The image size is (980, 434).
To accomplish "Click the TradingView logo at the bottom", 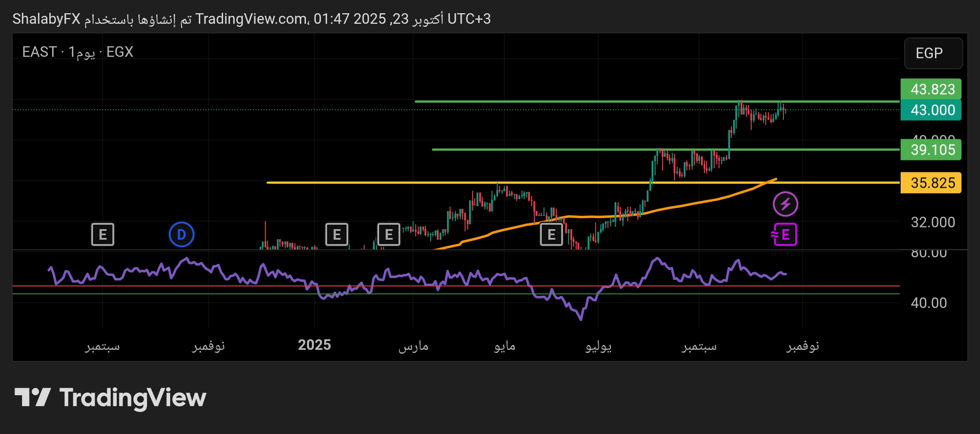I will click(x=110, y=397).
